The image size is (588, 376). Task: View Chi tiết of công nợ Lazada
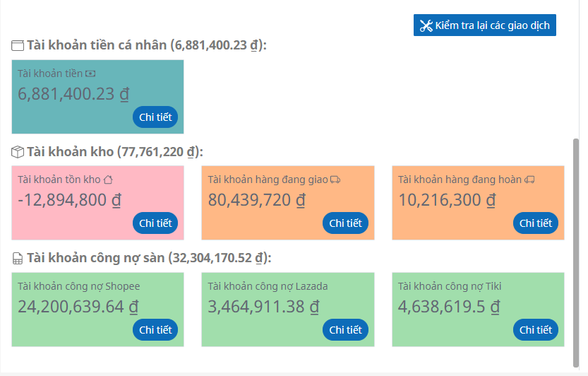346,330
